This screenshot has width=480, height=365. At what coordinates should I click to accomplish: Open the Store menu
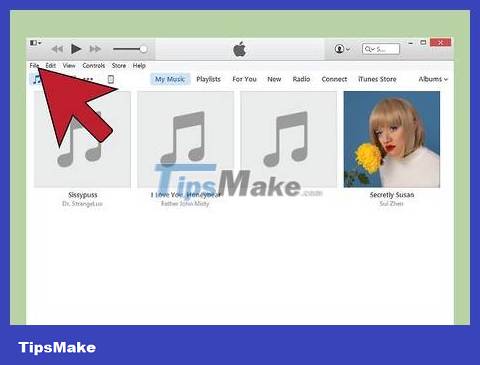[x=119, y=65]
